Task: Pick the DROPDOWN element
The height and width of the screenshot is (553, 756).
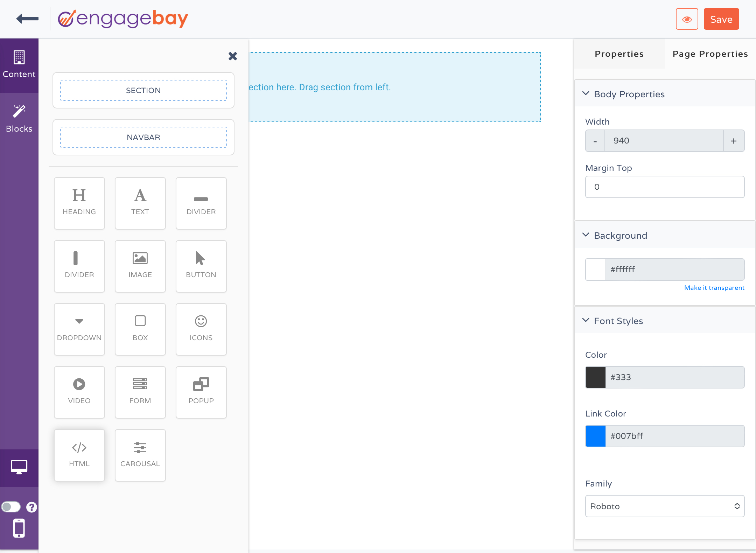Action: click(x=79, y=329)
